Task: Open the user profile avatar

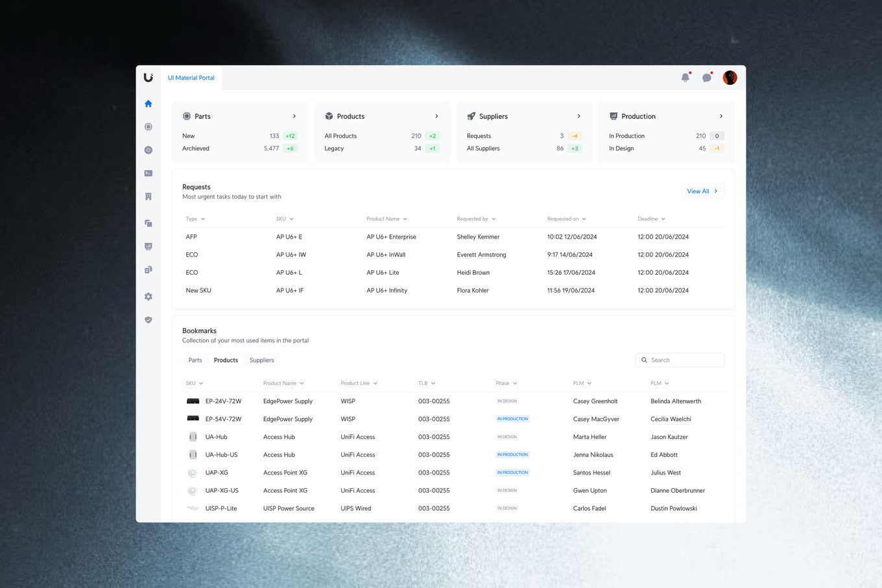Action: pyautogui.click(x=730, y=78)
